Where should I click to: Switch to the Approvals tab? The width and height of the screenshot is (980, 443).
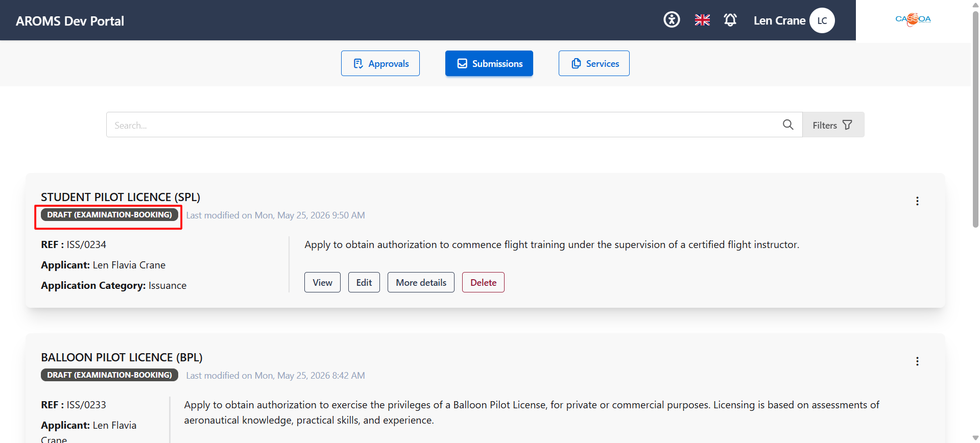[x=380, y=63]
